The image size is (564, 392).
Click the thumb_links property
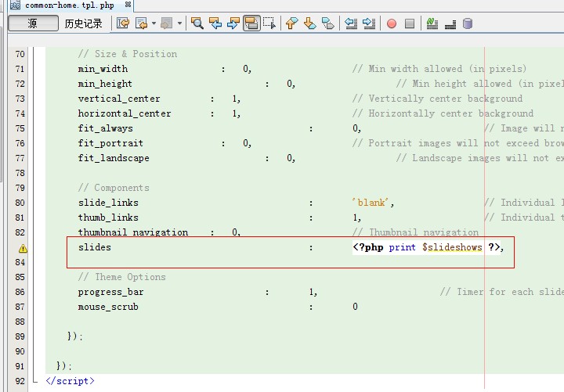pyautogui.click(x=108, y=218)
